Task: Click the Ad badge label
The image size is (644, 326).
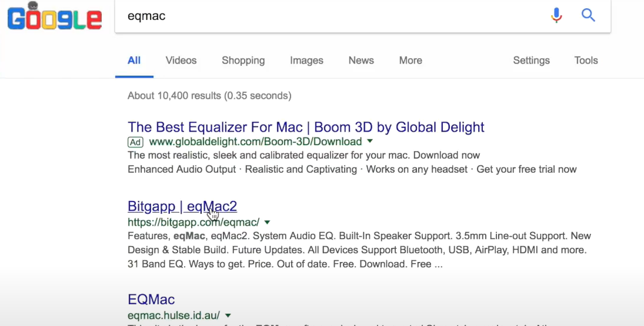Action: (135, 142)
